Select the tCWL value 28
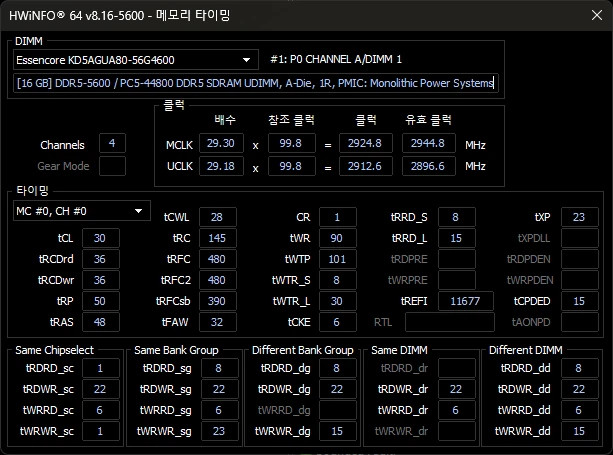The image size is (613, 455). coord(218,217)
